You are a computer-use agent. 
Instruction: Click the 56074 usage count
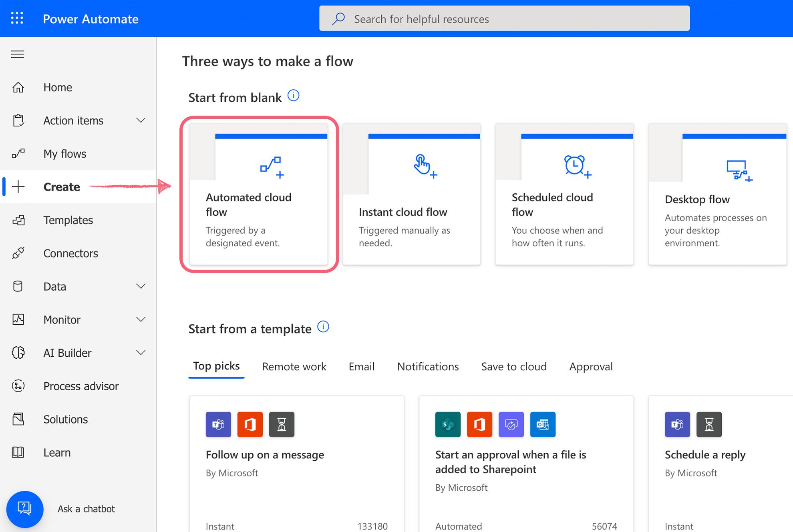(x=604, y=526)
